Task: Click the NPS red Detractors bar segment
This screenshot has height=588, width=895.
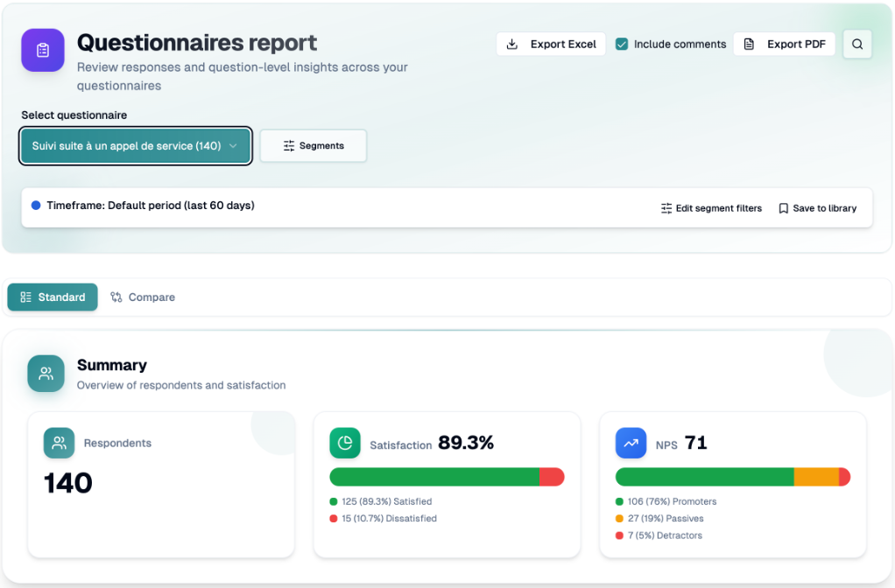Action: point(845,477)
